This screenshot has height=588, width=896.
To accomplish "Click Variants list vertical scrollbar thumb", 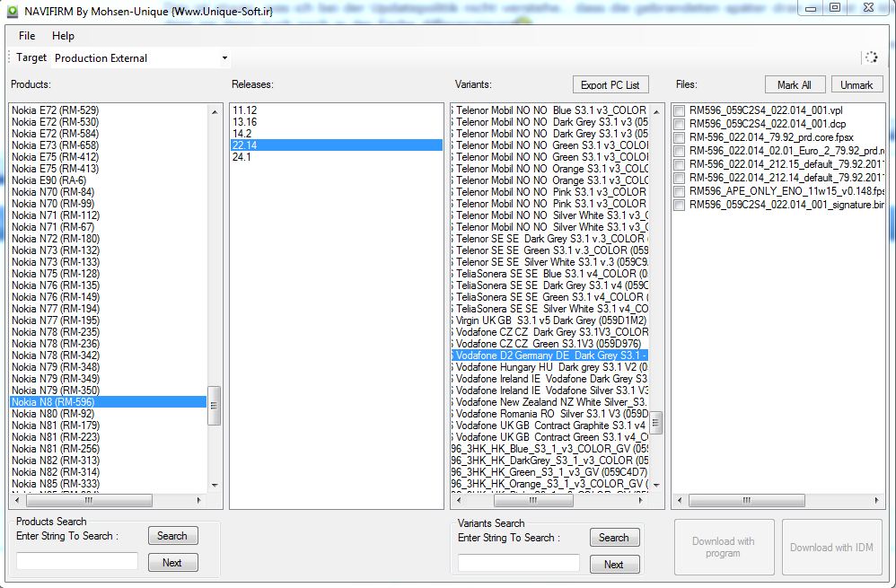I will tap(656, 423).
